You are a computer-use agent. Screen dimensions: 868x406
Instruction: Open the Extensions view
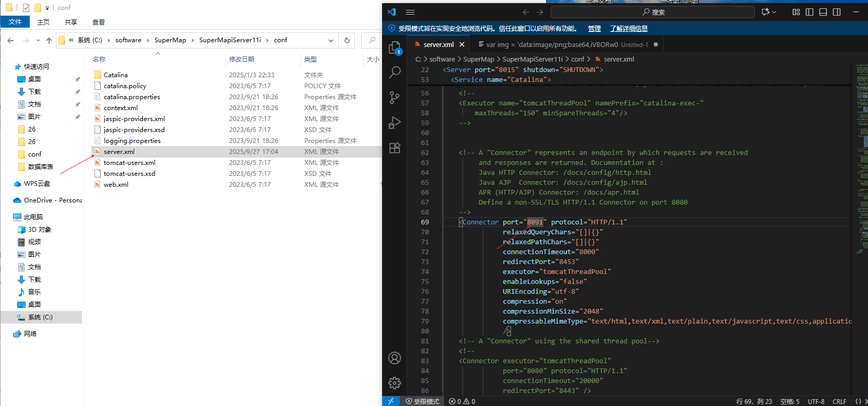(x=395, y=148)
